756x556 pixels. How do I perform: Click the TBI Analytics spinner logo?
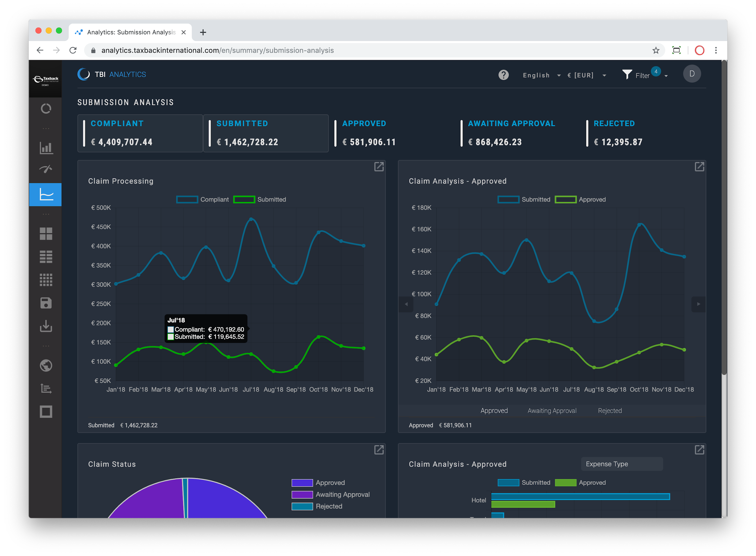pos(83,74)
